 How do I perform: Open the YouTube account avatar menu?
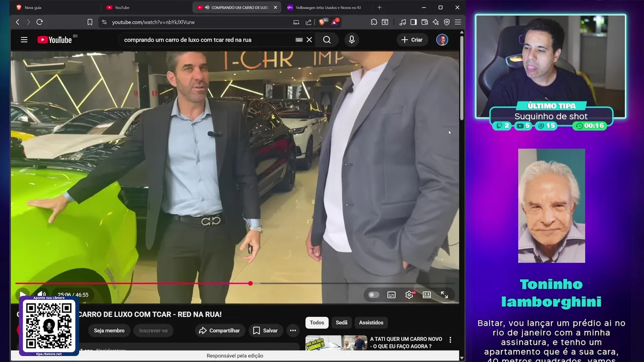pos(442,40)
